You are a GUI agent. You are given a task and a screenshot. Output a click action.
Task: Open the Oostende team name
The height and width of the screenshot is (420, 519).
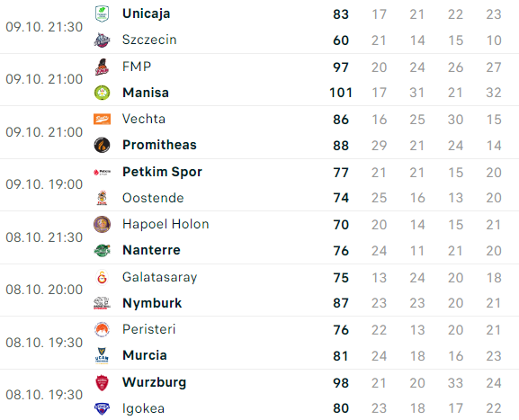click(153, 198)
